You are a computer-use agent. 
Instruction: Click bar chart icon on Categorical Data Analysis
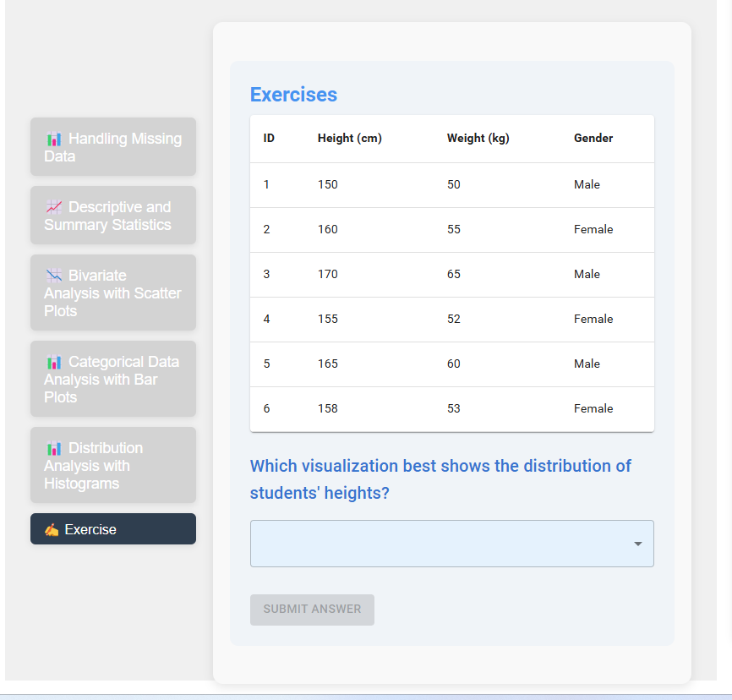coord(54,362)
